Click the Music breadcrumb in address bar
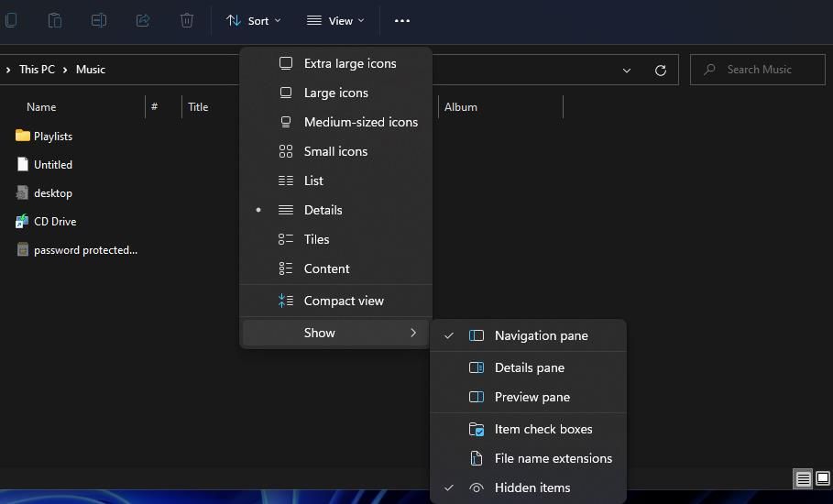 pyautogui.click(x=91, y=70)
